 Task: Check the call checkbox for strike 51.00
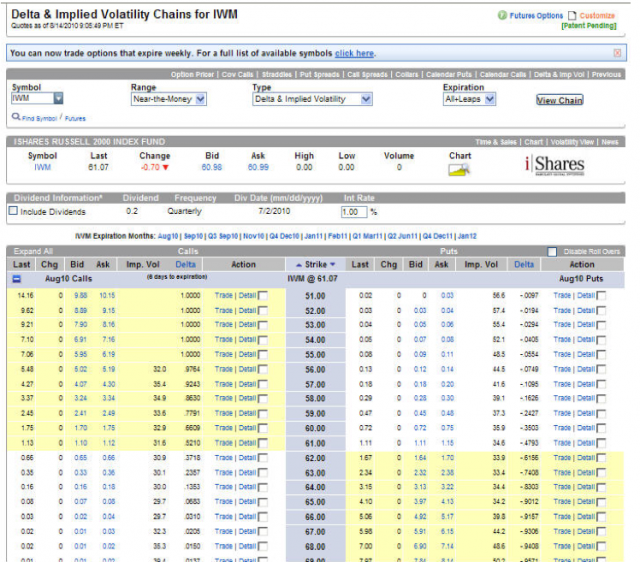click(x=263, y=296)
